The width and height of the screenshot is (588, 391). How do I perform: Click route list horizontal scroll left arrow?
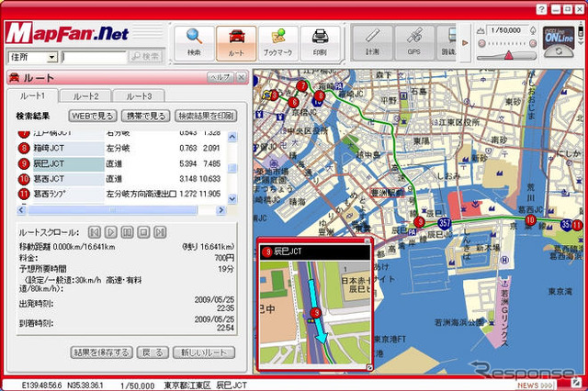point(21,210)
